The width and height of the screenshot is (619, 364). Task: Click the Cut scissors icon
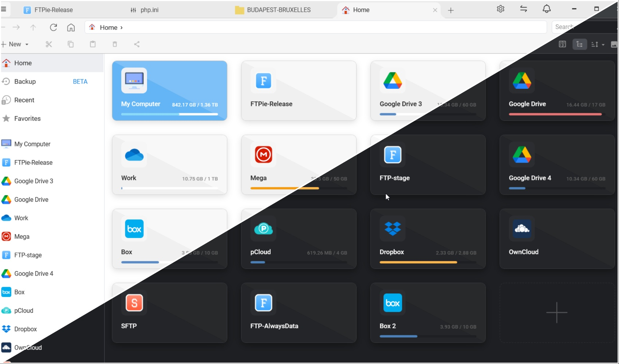(49, 44)
